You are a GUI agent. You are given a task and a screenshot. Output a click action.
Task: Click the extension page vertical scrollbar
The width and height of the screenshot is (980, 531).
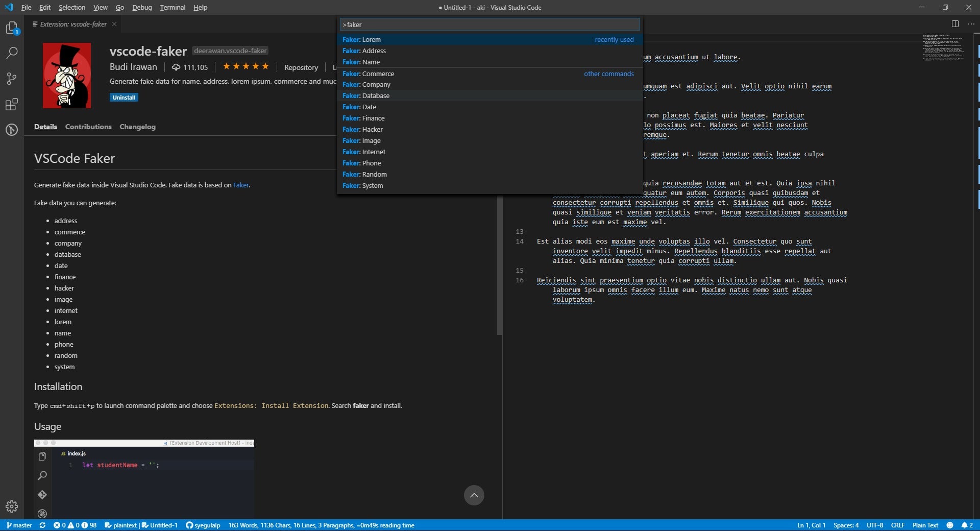(x=500, y=265)
